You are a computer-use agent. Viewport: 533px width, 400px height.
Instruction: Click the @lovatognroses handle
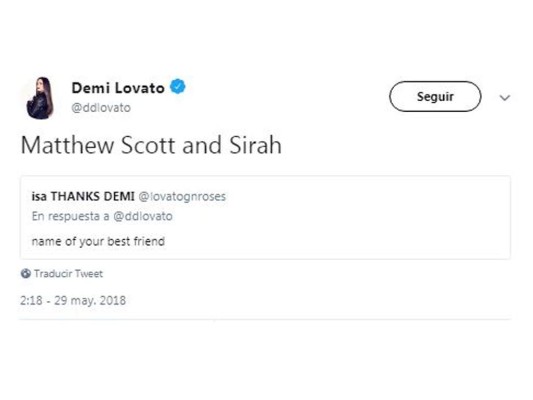pos(182,196)
